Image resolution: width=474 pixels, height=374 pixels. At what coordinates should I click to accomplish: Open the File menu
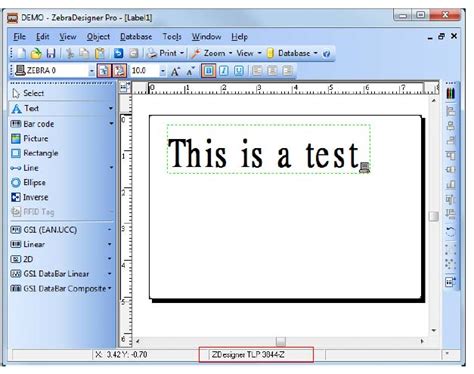19,37
